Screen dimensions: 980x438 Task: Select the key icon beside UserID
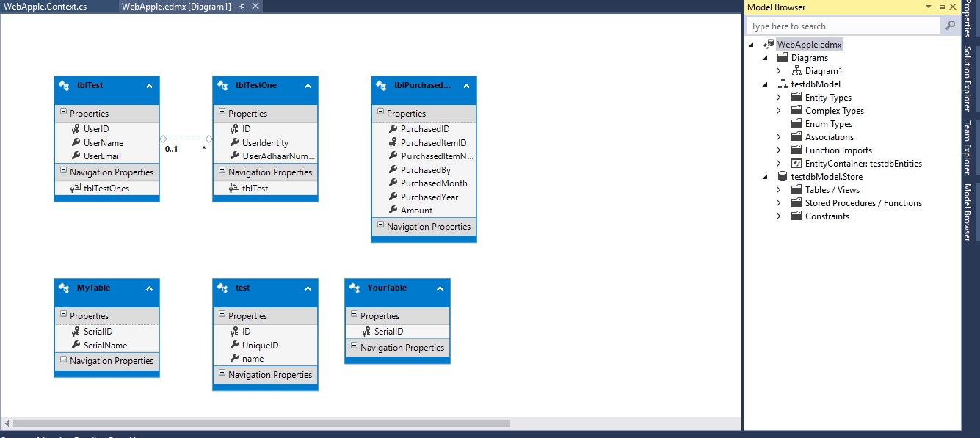coord(76,128)
